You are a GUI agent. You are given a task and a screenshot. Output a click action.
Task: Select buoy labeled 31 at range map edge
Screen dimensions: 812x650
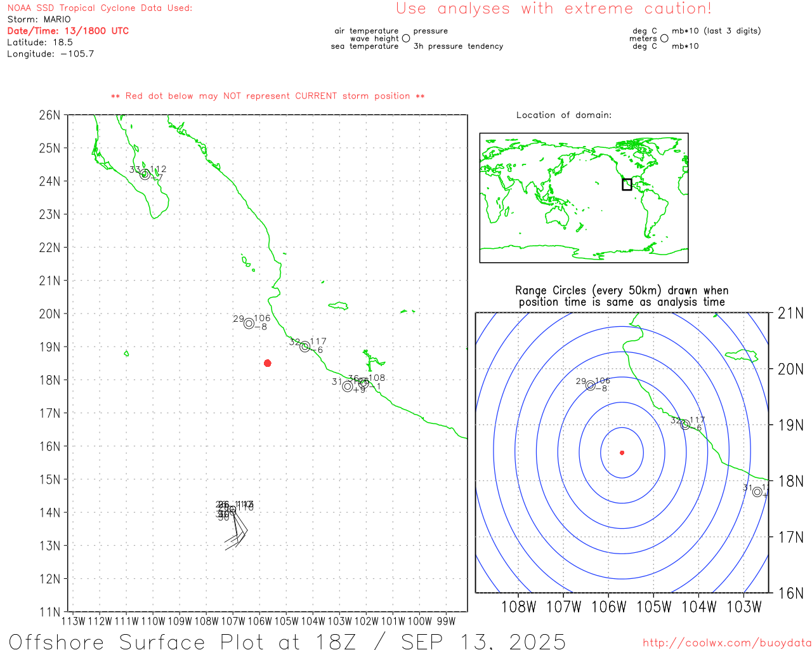click(757, 492)
